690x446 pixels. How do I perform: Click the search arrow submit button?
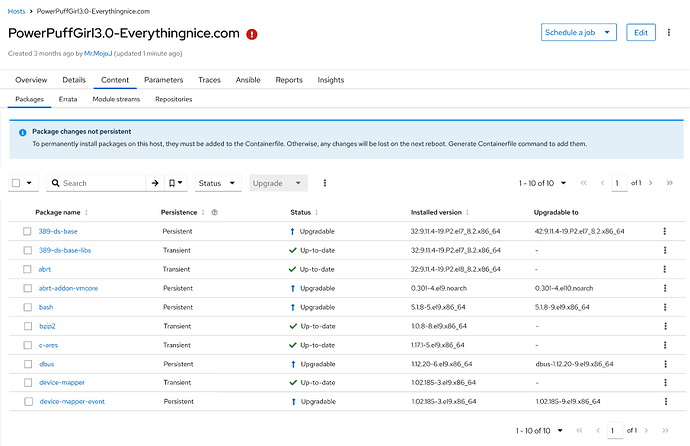click(155, 183)
